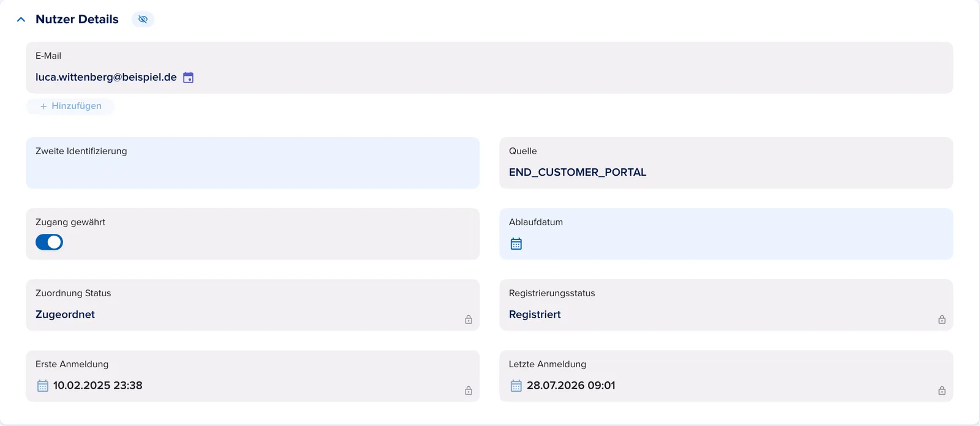Click the Registriert status value
Image resolution: width=980 pixels, height=426 pixels.
535,315
